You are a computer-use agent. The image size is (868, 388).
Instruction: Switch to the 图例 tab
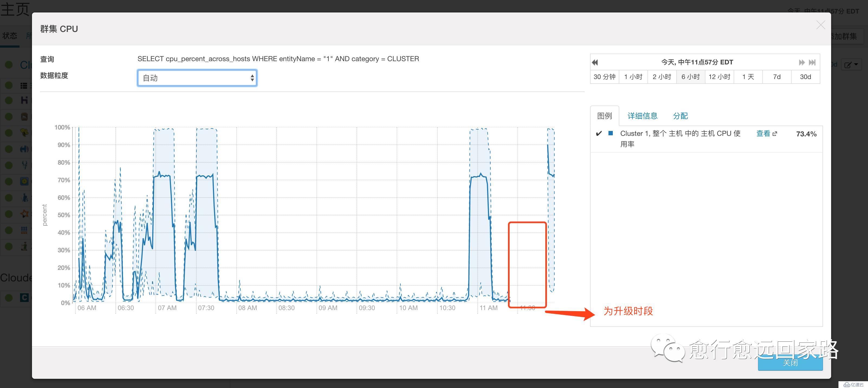(604, 116)
